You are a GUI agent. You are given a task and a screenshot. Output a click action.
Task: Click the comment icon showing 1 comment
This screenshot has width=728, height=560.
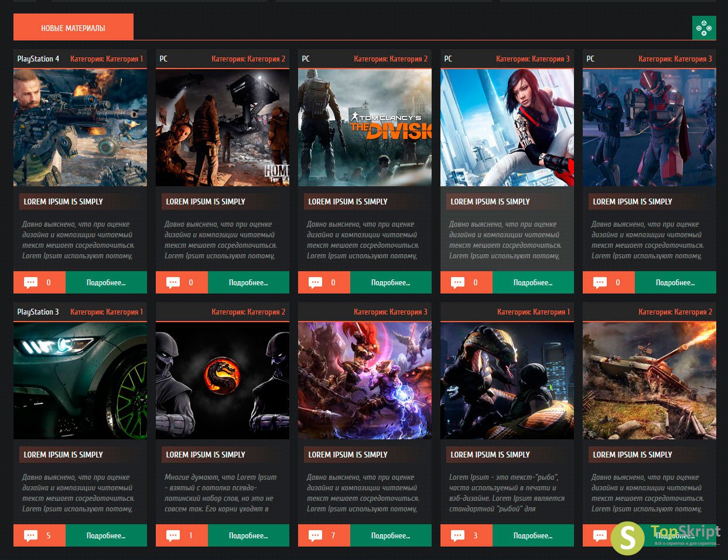(173, 536)
